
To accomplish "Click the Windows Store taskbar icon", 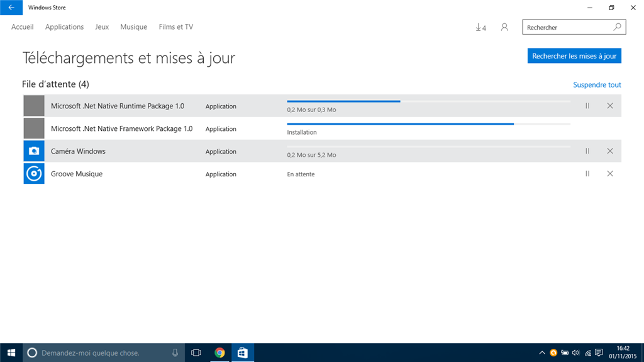I will pyautogui.click(x=242, y=353).
